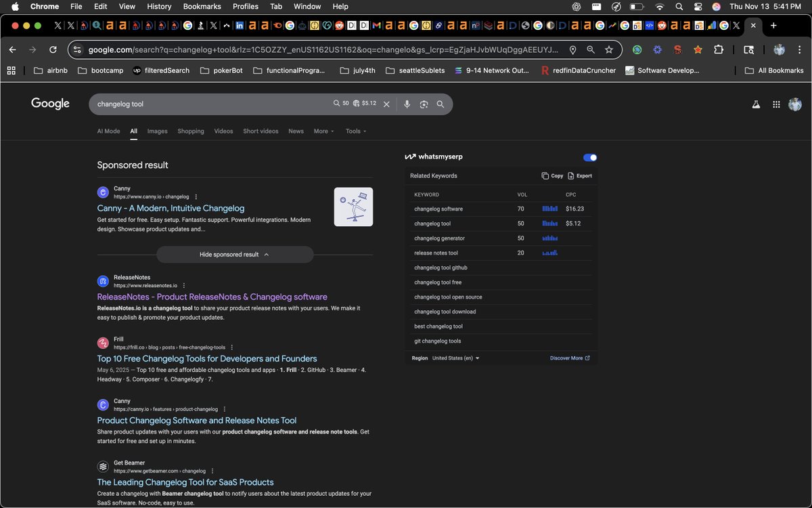812x508 pixels.
Task: Clear the search box with the X icon
Action: [386, 104]
